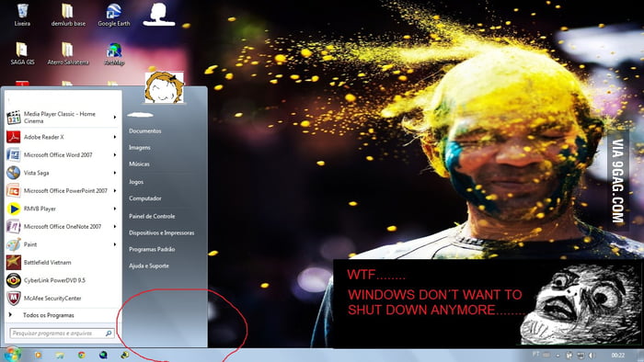Launch Adobe Reader X from Start menu
The width and height of the screenshot is (644, 362).
(x=62, y=137)
